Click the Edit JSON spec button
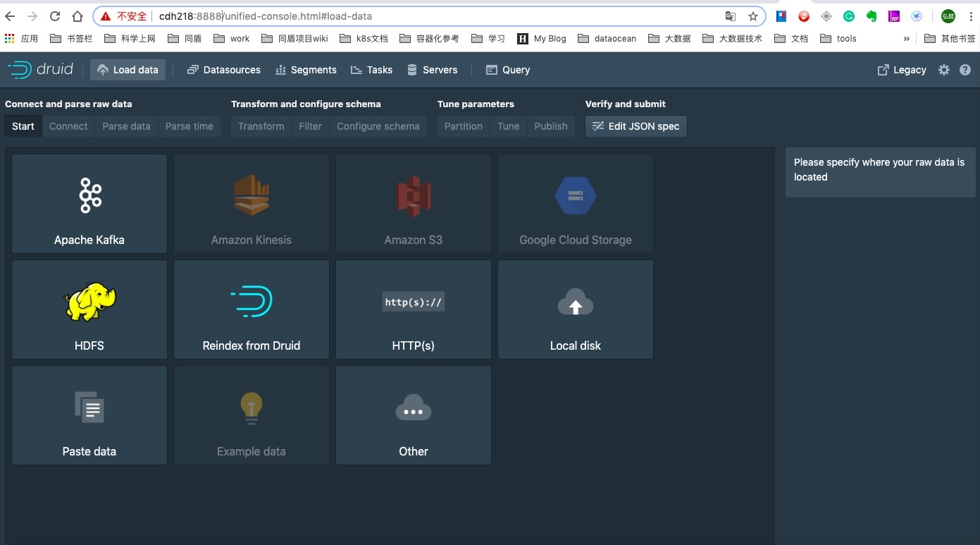980x545 pixels. point(636,126)
